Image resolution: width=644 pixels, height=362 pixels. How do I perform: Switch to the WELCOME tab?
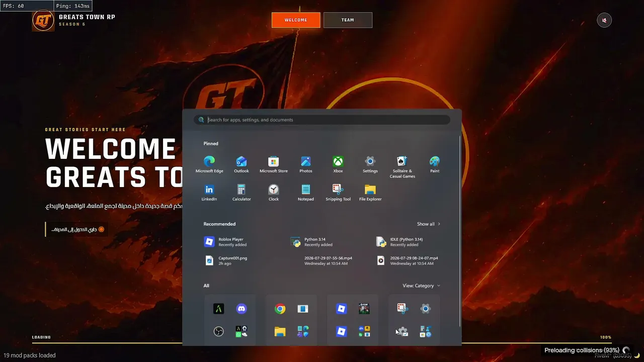(296, 20)
